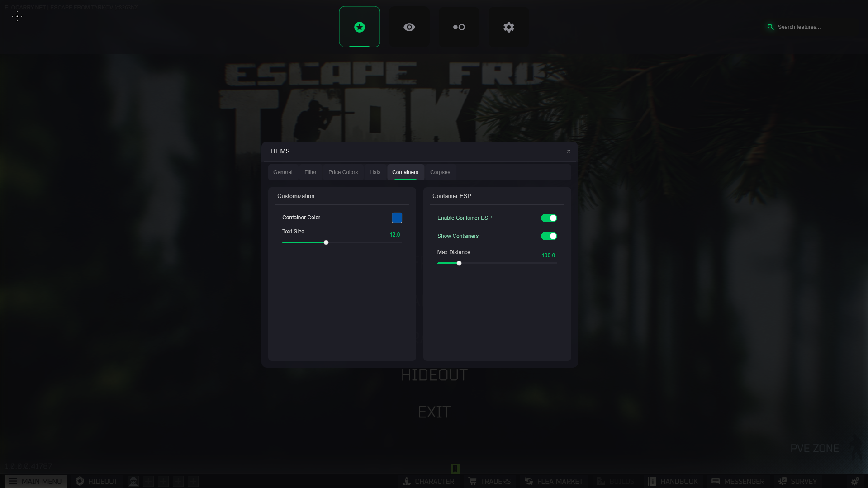This screenshot has height=488, width=868.
Task: Switch to the Corpses tab
Action: [440, 172]
